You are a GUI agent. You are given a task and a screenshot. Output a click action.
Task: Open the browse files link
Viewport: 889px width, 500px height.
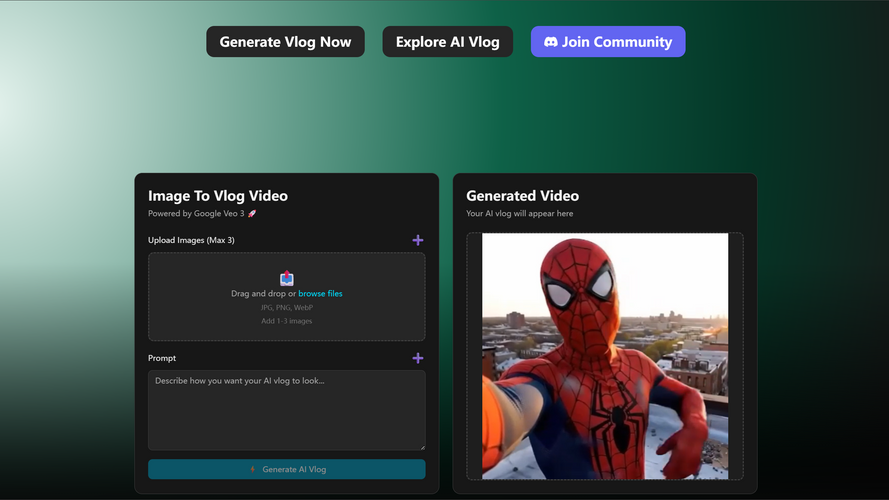click(x=320, y=294)
